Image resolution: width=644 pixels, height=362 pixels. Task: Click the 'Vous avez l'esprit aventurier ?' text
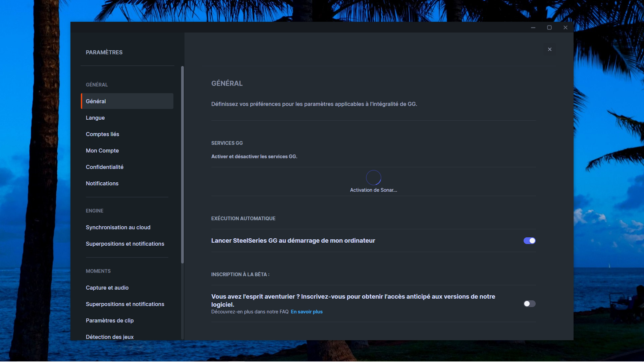click(x=353, y=300)
